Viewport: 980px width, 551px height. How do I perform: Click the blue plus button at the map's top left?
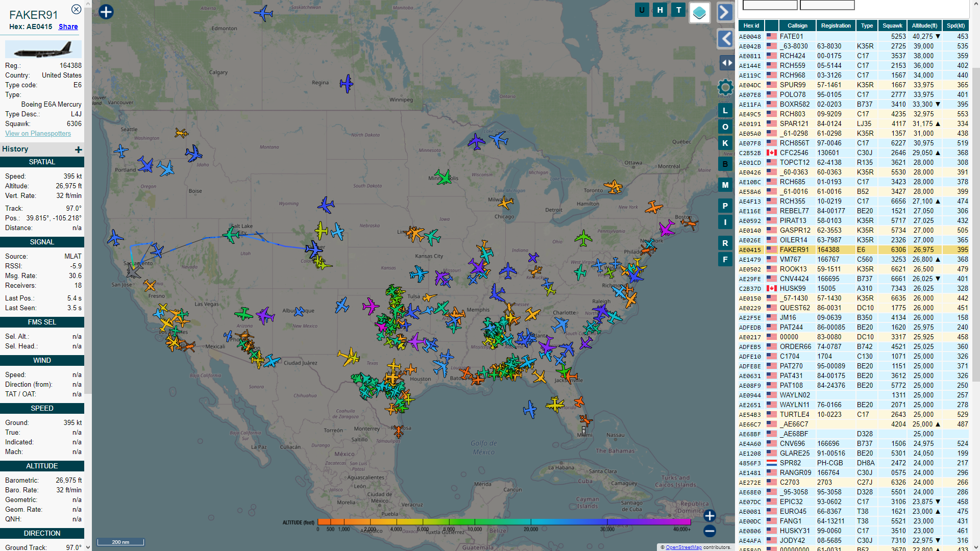coord(106,12)
